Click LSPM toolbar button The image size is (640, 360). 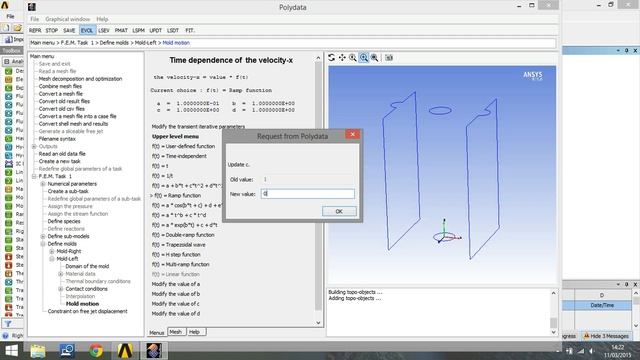(x=138, y=31)
